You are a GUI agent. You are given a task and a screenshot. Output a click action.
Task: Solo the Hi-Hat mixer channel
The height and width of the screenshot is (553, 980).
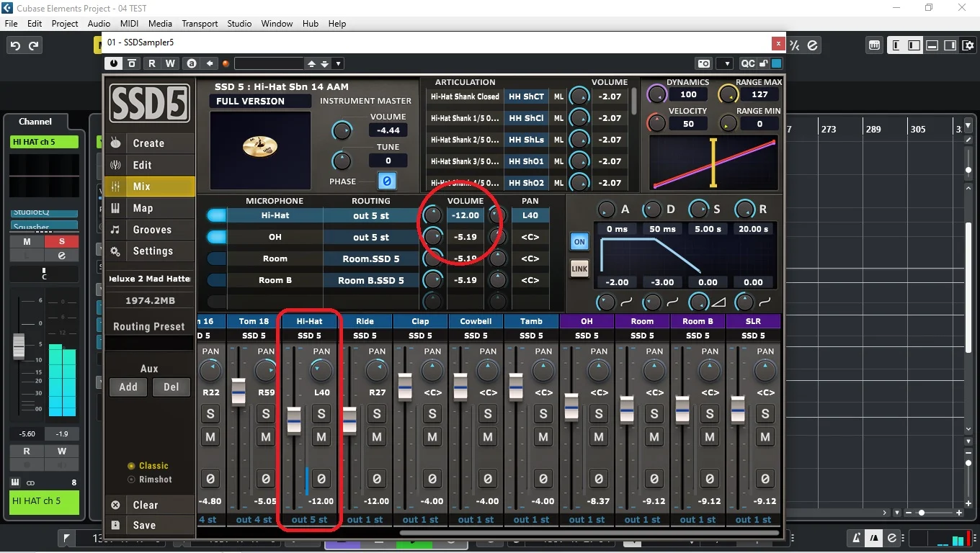point(321,413)
